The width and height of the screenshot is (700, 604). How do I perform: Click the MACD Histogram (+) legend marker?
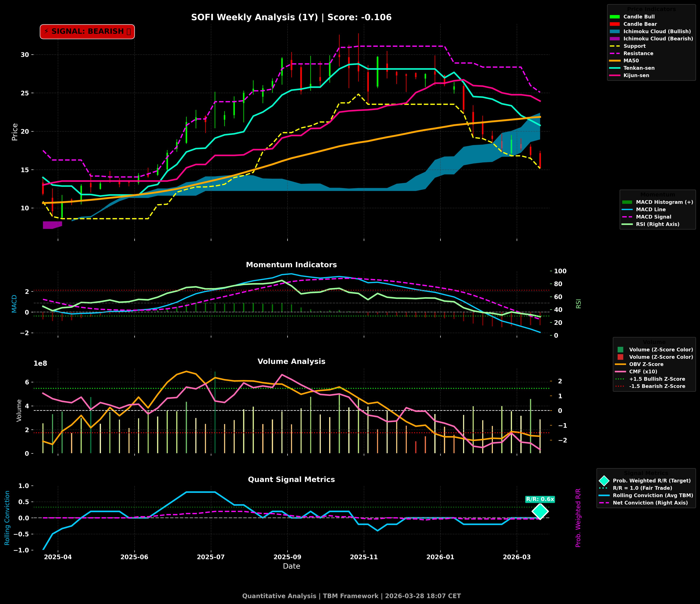[627, 202]
